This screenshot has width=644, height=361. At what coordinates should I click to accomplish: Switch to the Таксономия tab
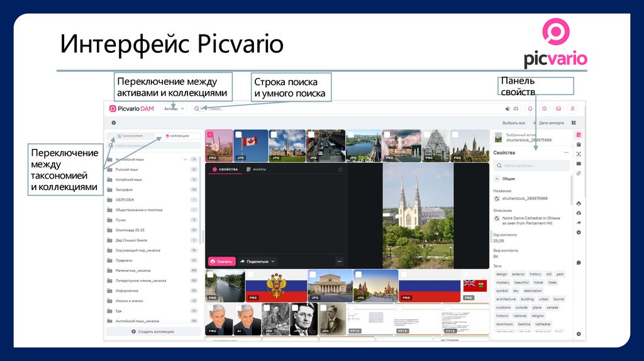pyautogui.click(x=130, y=135)
